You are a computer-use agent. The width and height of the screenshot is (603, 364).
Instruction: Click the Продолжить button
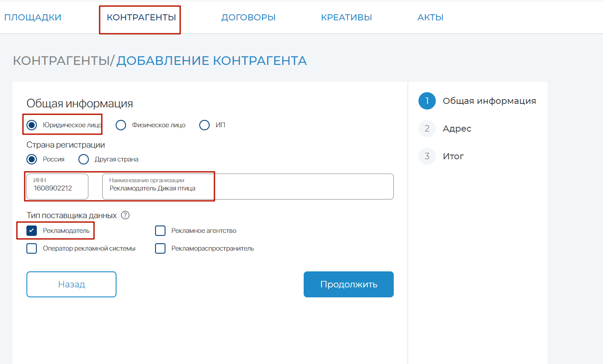[349, 284]
